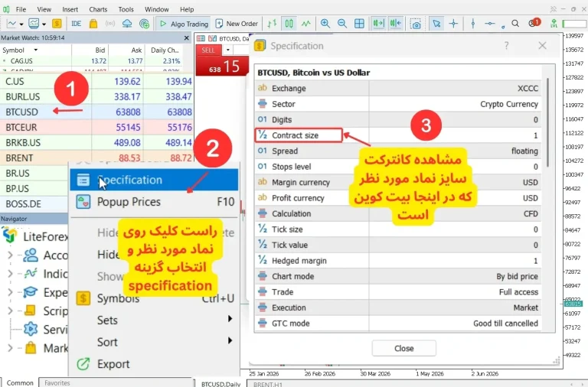Select the crosshair tool
This screenshot has width=588, height=387.
tap(453, 24)
